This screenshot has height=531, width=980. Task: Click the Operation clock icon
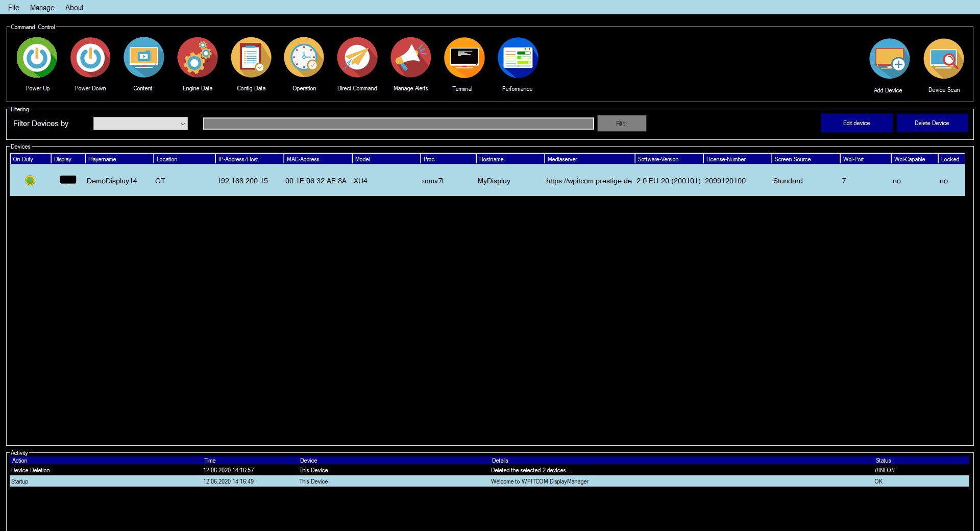point(304,58)
